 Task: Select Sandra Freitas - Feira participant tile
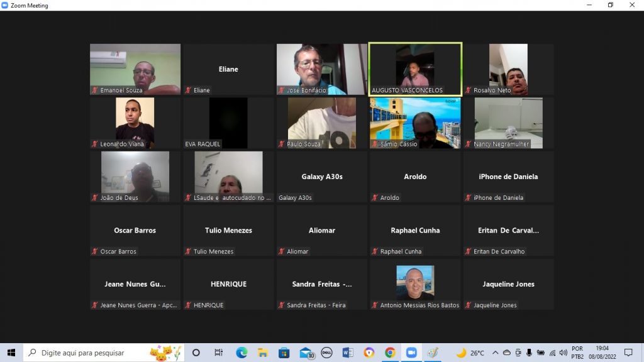[x=321, y=285]
